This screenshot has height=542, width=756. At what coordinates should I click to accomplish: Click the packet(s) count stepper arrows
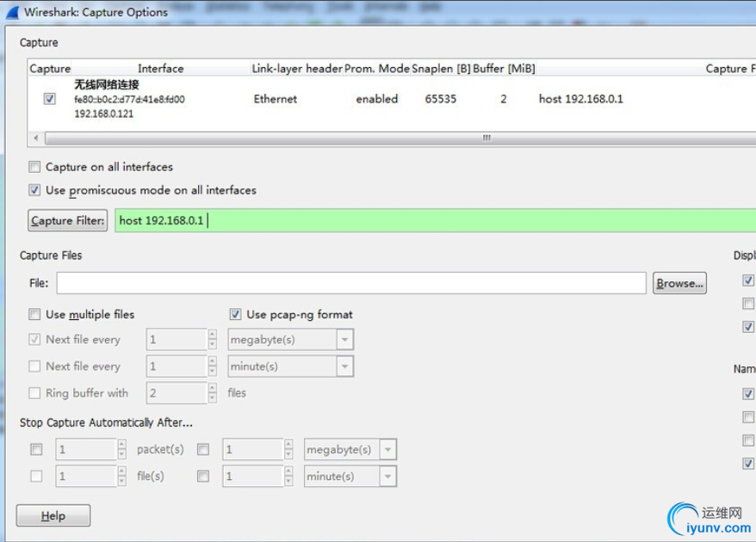(x=122, y=449)
